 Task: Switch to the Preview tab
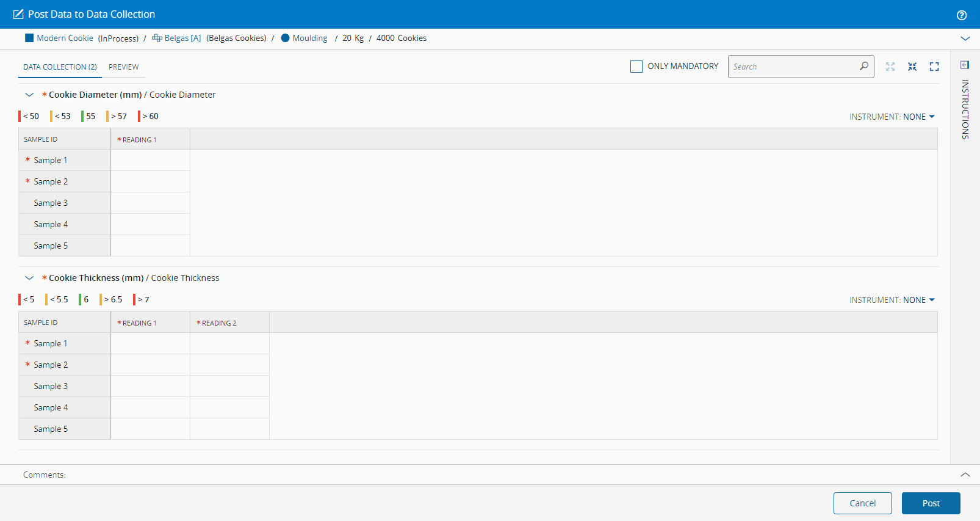coord(124,67)
